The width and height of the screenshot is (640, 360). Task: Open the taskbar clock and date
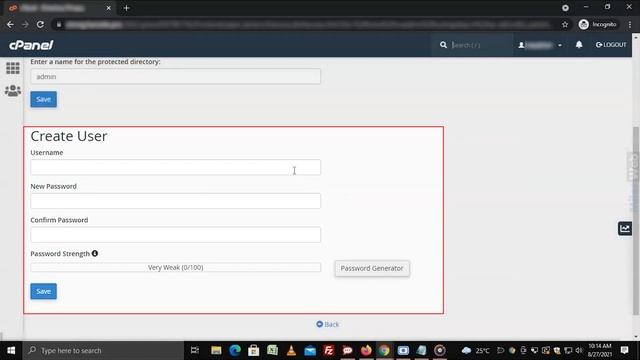(600, 350)
